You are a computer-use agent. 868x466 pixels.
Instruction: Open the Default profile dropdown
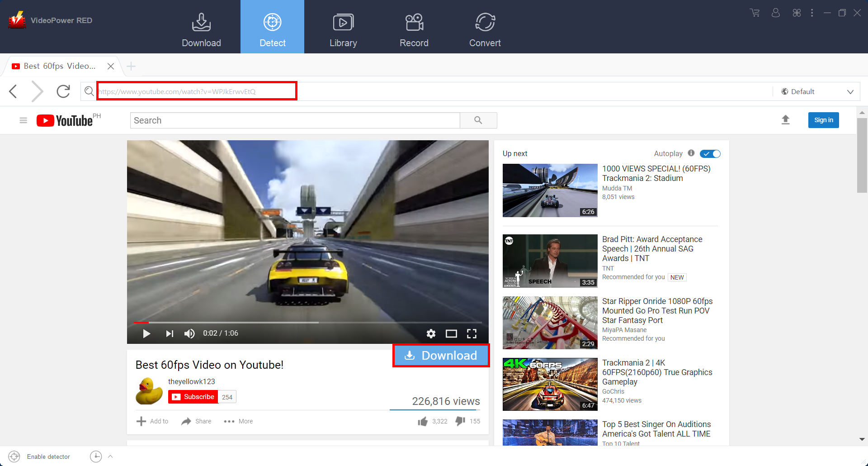(817, 91)
